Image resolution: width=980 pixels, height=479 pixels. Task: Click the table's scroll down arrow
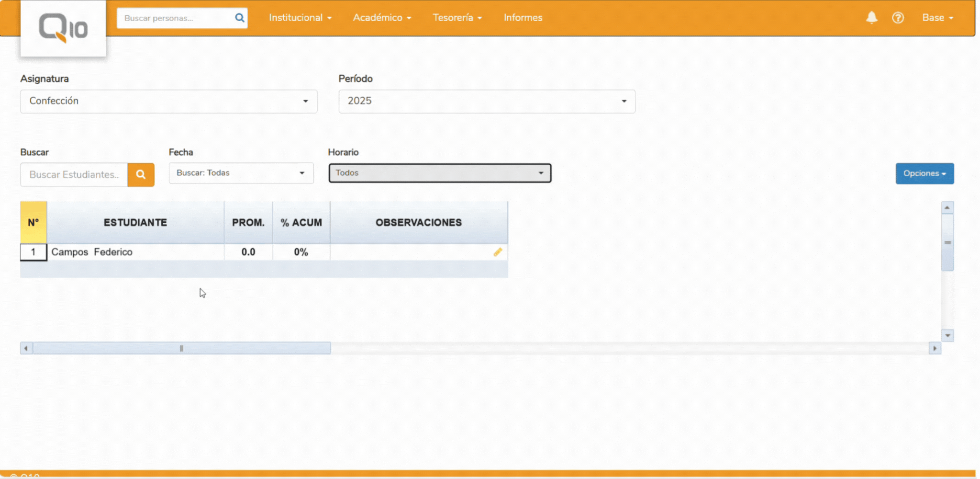[947, 335]
